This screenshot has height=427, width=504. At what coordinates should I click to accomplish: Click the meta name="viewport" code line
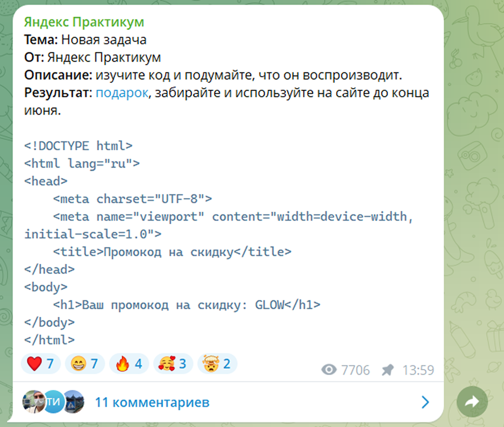click(219, 225)
